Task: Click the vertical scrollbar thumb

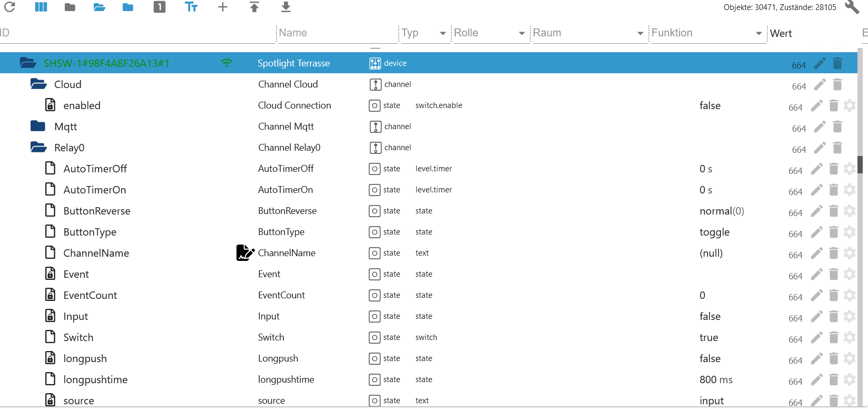Action: (860, 164)
